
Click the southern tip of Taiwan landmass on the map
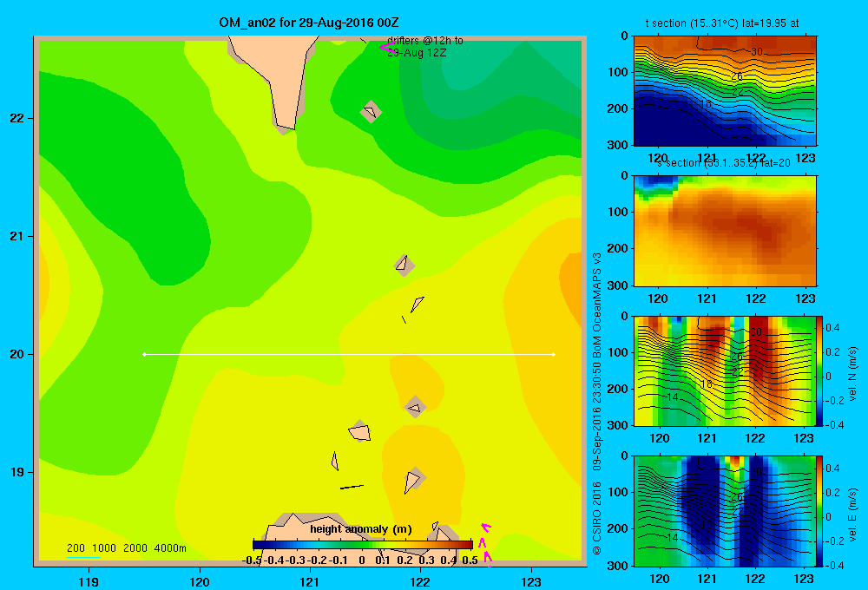(x=286, y=128)
